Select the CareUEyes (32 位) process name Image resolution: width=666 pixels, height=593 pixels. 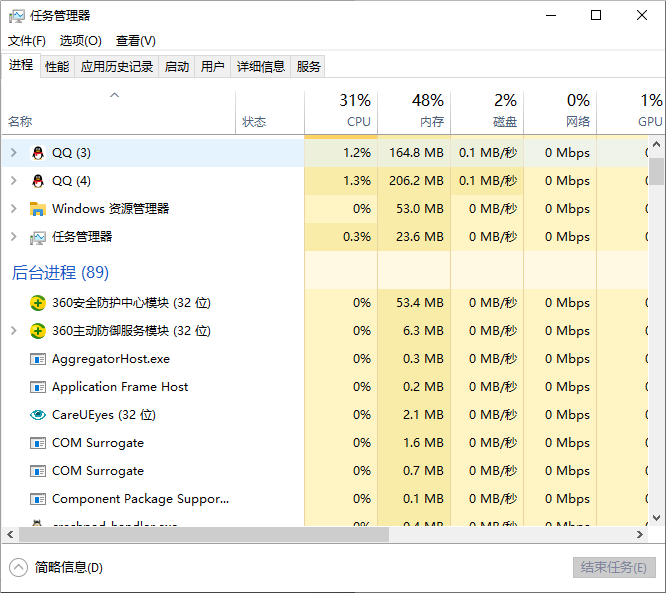tap(104, 415)
